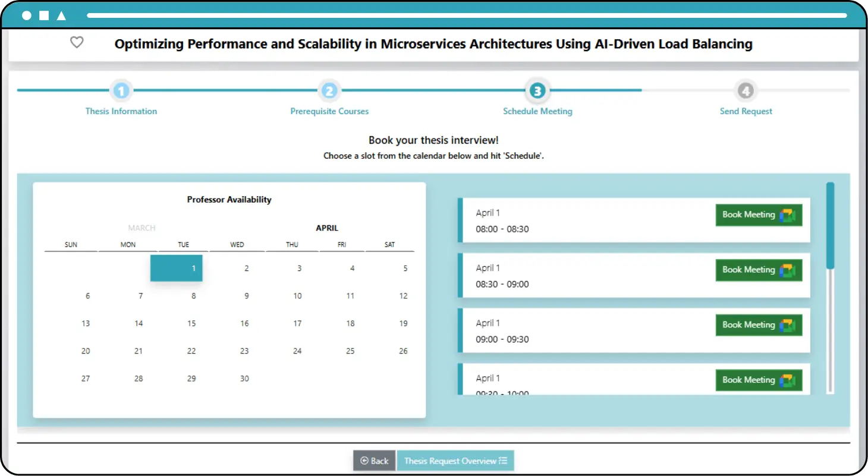Go back with the Back button
Image resolution: width=868 pixels, height=476 pixels.
coord(375,461)
